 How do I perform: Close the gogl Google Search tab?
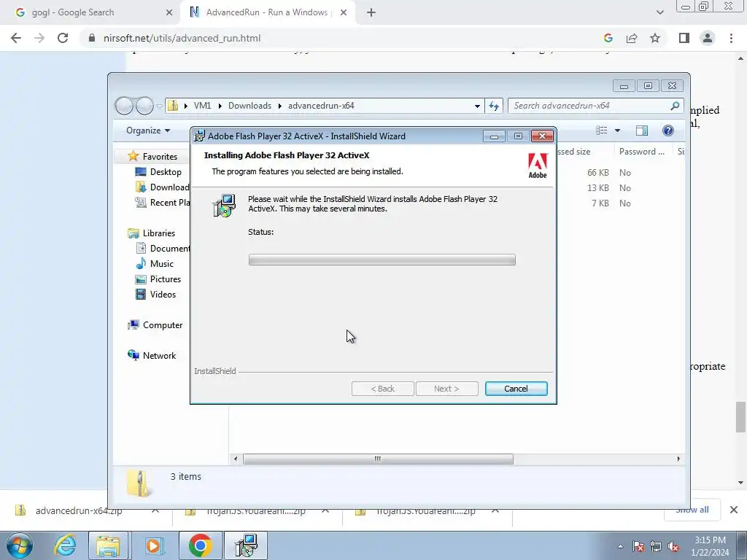[x=169, y=12]
